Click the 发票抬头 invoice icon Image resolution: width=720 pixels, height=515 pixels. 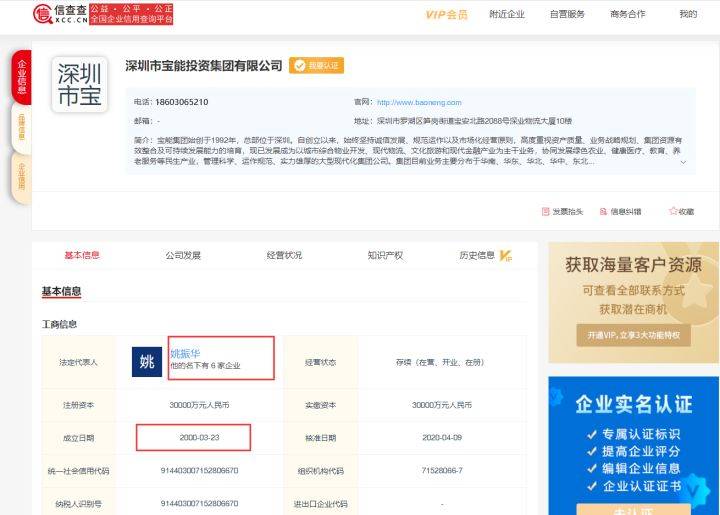[x=546, y=212]
